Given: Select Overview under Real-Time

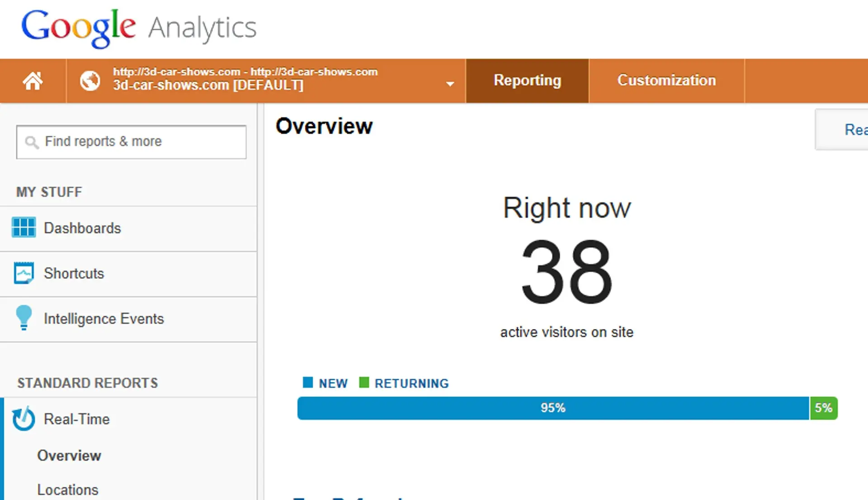Looking at the screenshot, I should (69, 456).
